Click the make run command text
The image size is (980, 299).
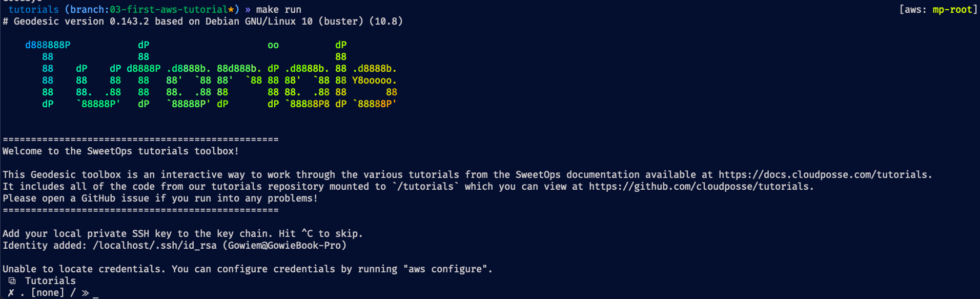(279, 10)
